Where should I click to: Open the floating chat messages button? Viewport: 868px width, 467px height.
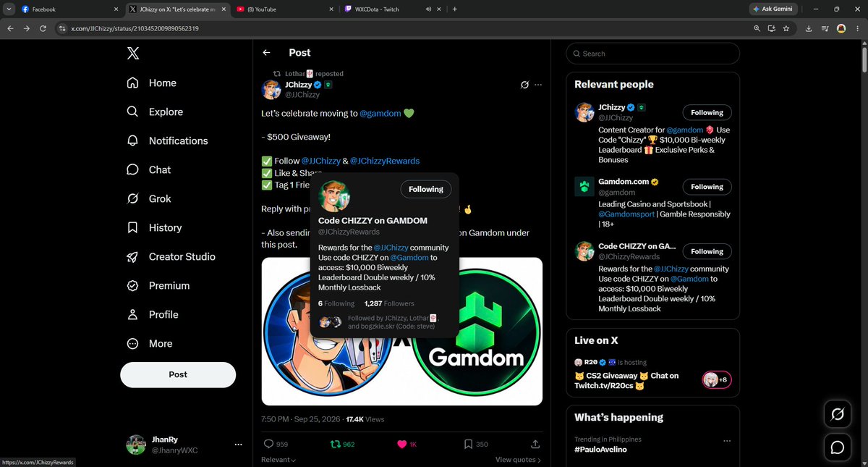837,448
